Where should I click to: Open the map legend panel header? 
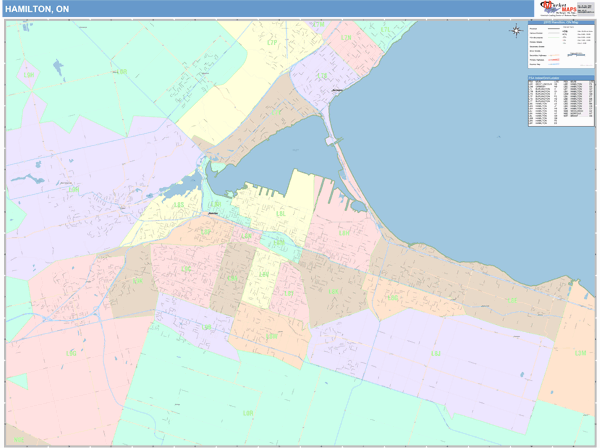[561, 23]
